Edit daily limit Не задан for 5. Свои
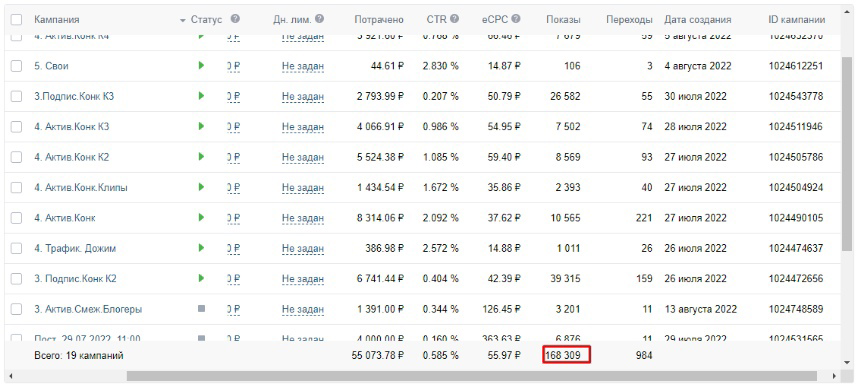 tap(303, 66)
